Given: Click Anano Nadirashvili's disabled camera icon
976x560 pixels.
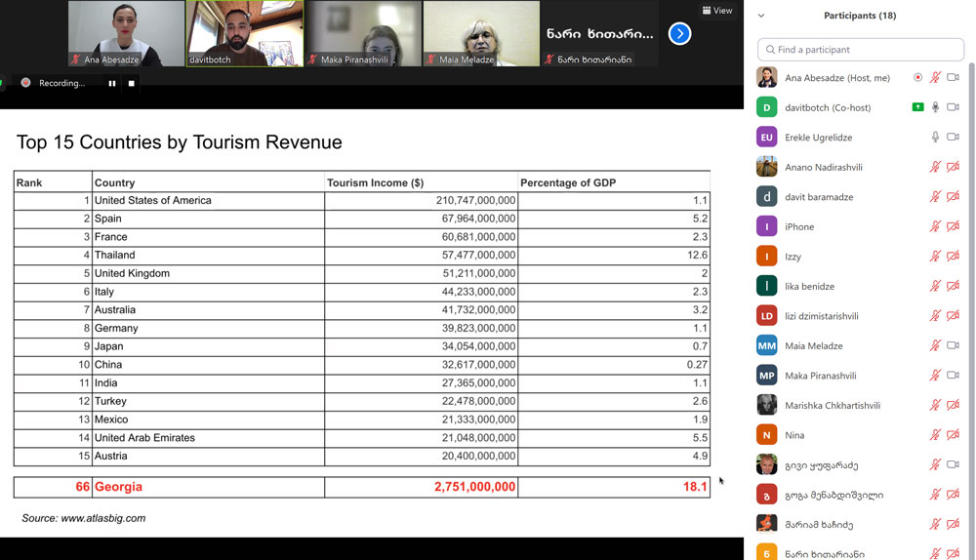Looking at the screenshot, I should pyautogui.click(x=953, y=168).
